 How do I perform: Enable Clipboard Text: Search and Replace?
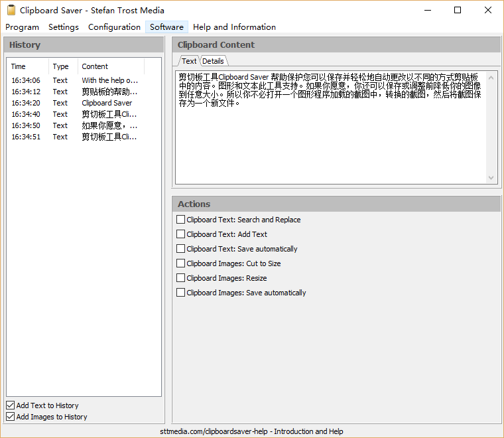pyautogui.click(x=181, y=220)
